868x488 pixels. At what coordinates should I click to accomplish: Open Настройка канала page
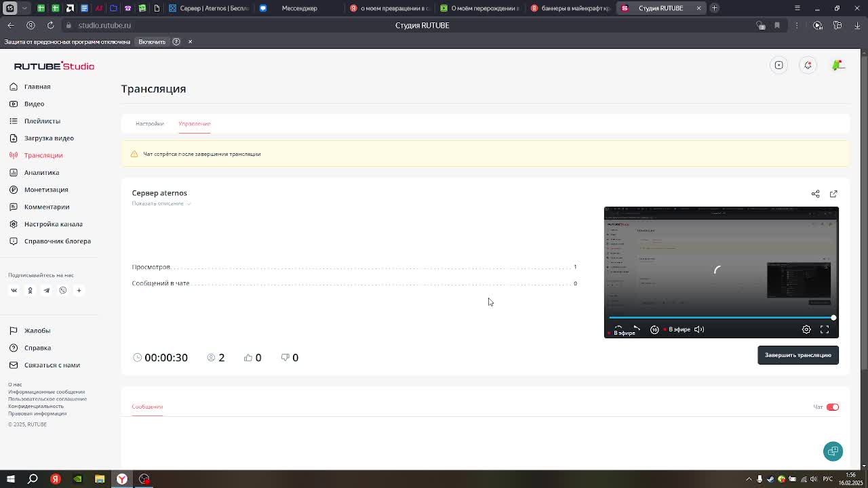click(x=46, y=224)
